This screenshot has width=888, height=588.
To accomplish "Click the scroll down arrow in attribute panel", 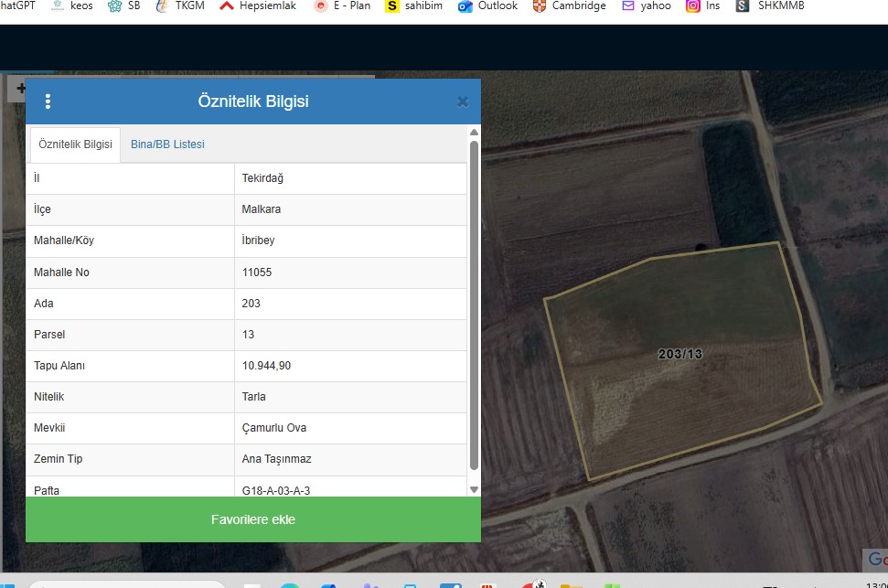I will [x=474, y=489].
